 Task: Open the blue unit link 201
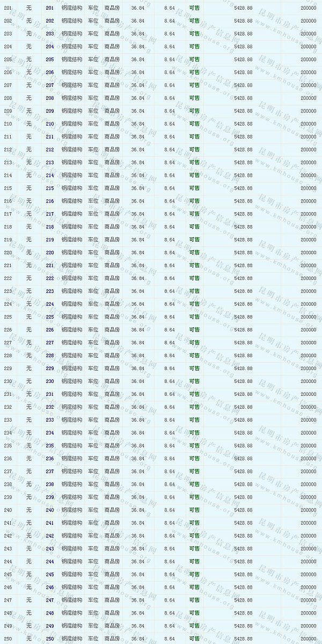pyautogui.click(x=50, y=8)
